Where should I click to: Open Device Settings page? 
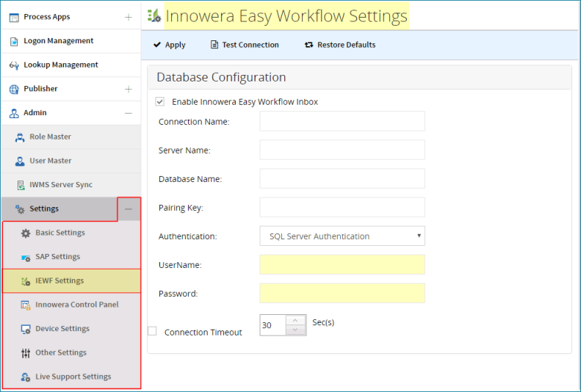coord(71,329)
